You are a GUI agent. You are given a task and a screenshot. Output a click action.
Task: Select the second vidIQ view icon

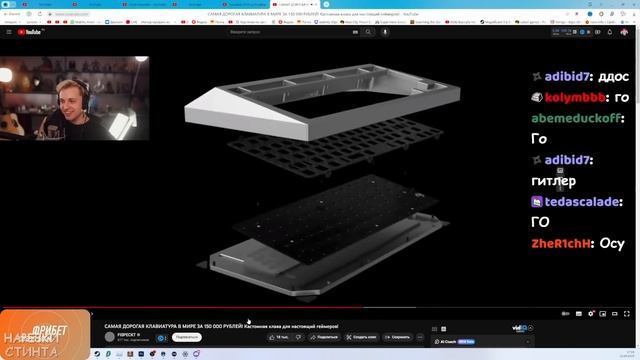444,329
